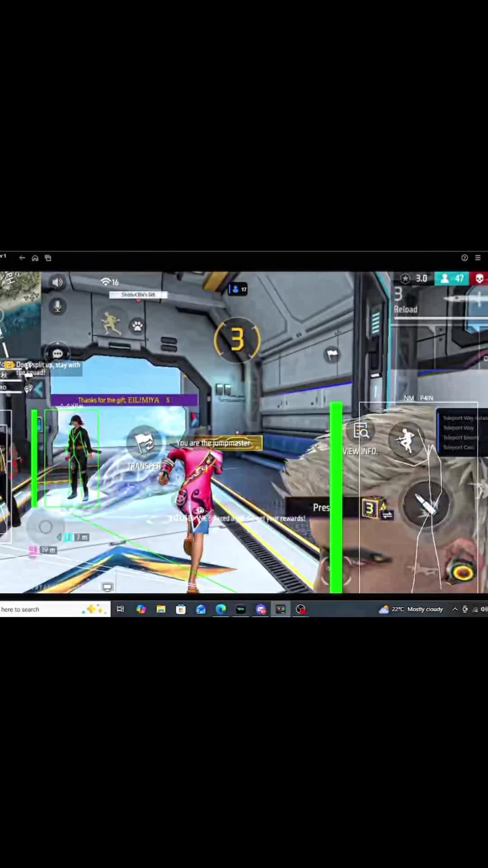Screen dimensions: 488x868
Task: Click the taskbar volume icon
Action: point(484,609)
